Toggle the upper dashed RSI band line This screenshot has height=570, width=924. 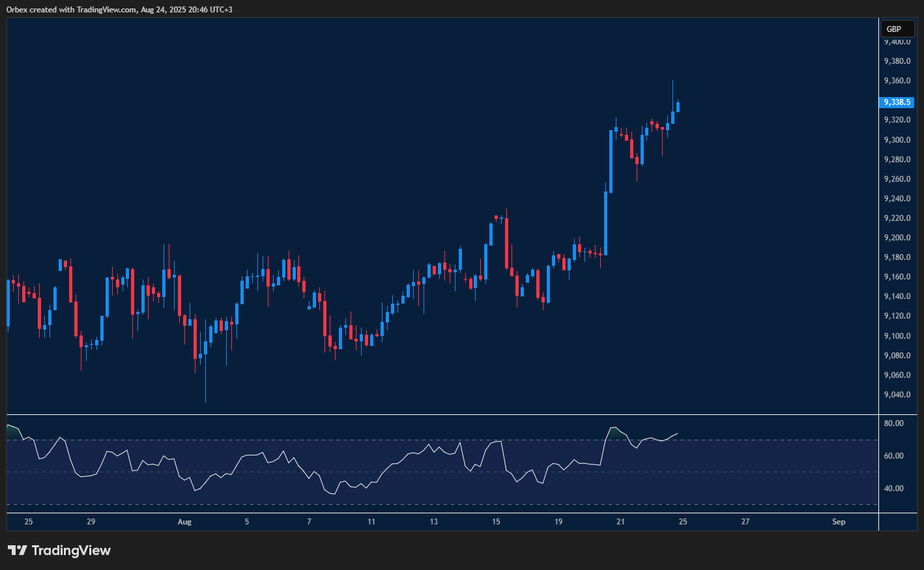point(443,438)
